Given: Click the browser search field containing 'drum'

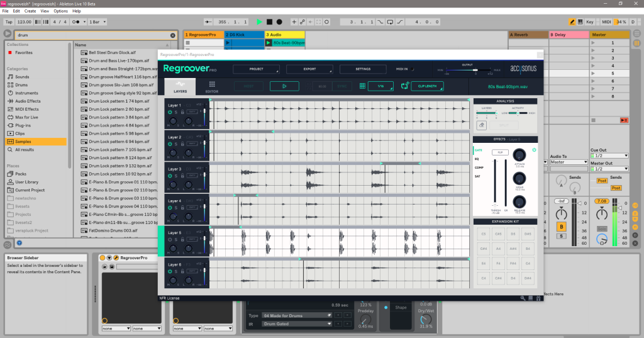Looking at the screenshot, I should 88,35.
